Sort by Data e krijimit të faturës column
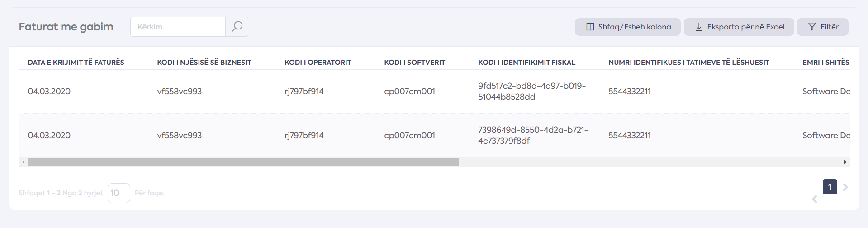 point(76,63)
